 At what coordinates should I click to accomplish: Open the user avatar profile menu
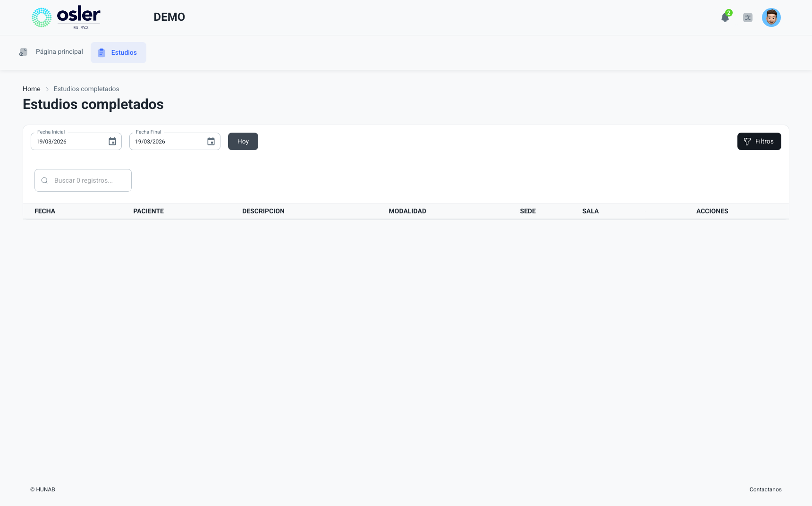click(x=771, y=17)
